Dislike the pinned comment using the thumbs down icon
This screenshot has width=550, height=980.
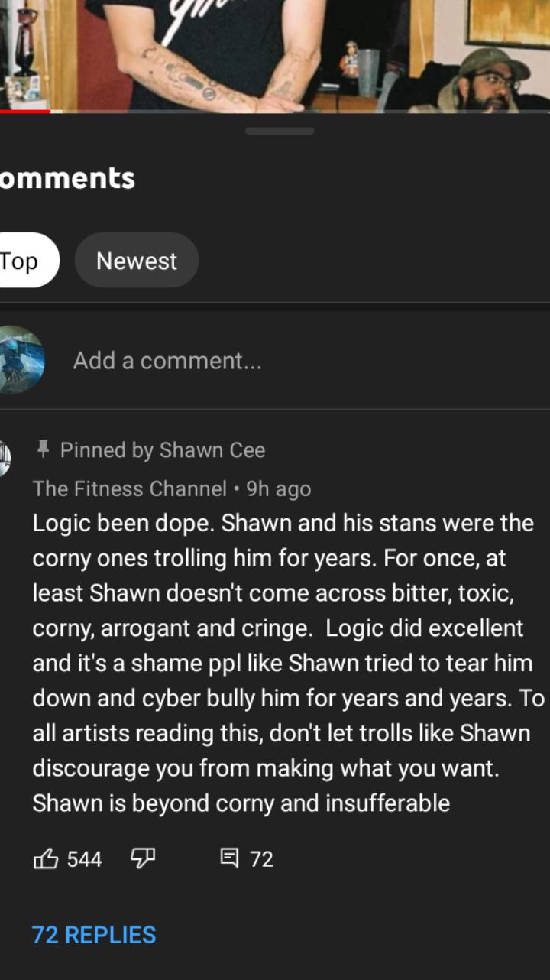pos(144,859)
